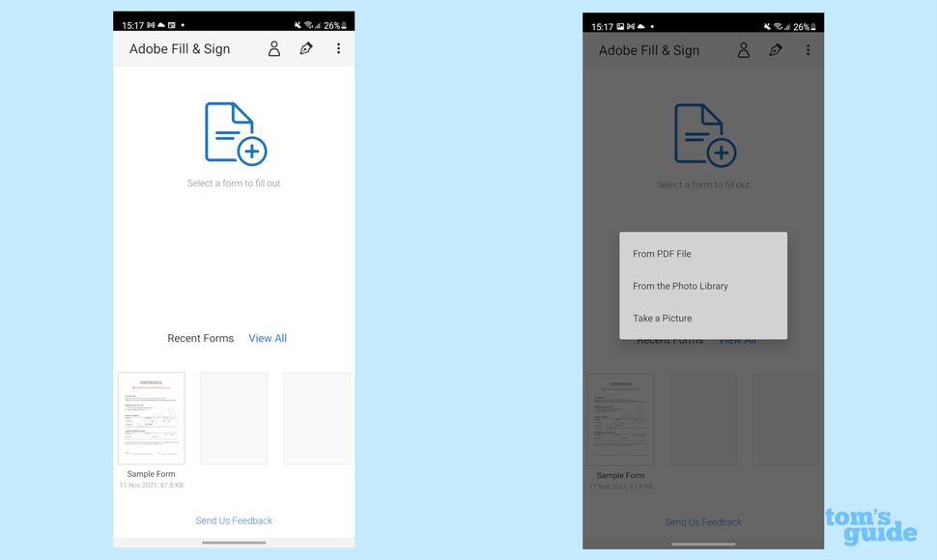Pick Take a Picture from the menu
This screenshot has height=560, width=937.
pyautogui.click(x=662, y=318)
